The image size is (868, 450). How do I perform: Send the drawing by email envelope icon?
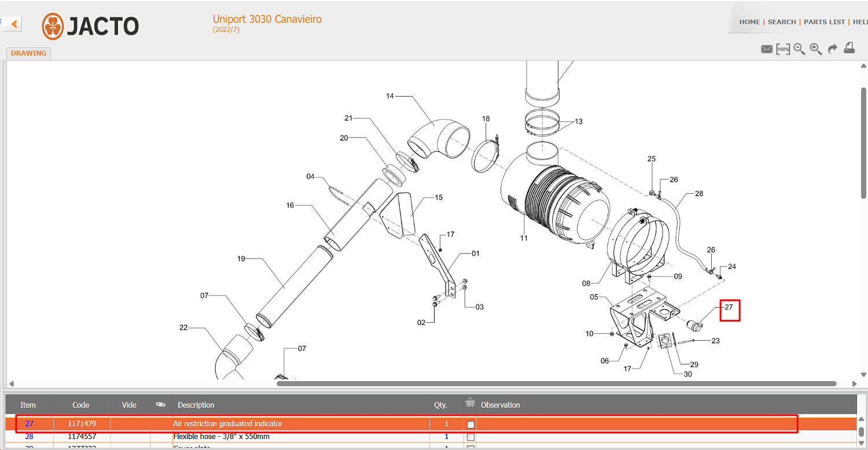[767, 49]
